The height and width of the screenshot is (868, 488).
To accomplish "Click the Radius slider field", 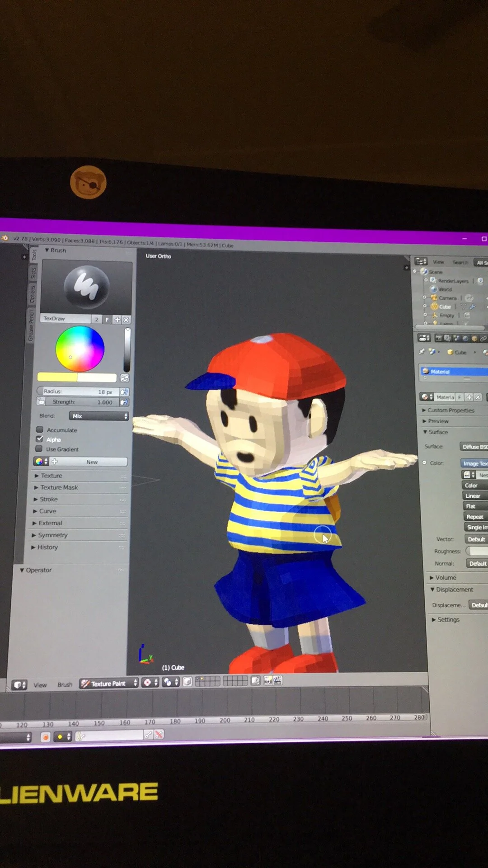I will click(77, 392).
